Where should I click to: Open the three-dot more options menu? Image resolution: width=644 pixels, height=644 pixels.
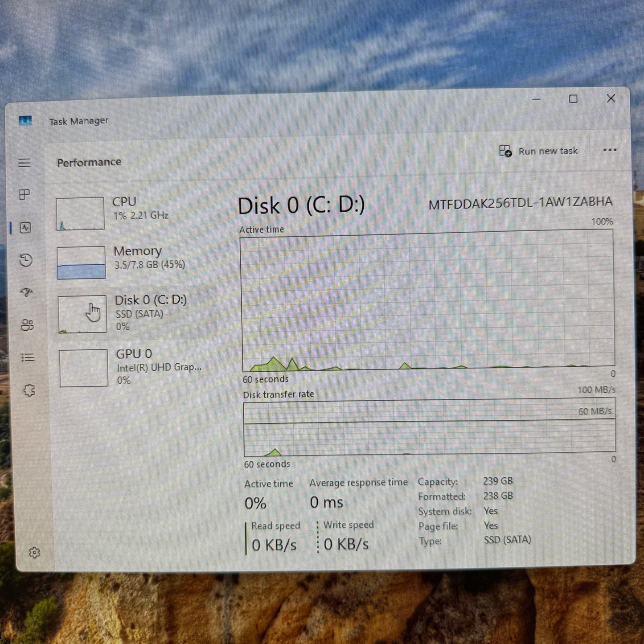(x=609, y=150)
